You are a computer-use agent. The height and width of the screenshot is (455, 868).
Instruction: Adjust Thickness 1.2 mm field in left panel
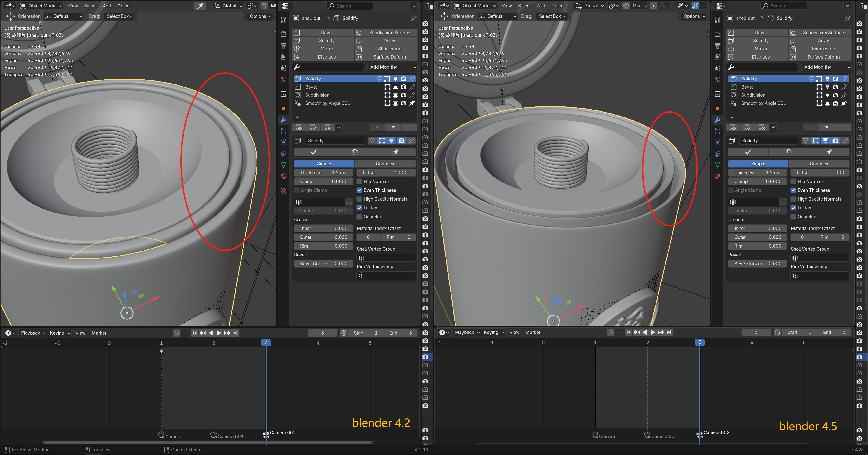pos(323,172)
